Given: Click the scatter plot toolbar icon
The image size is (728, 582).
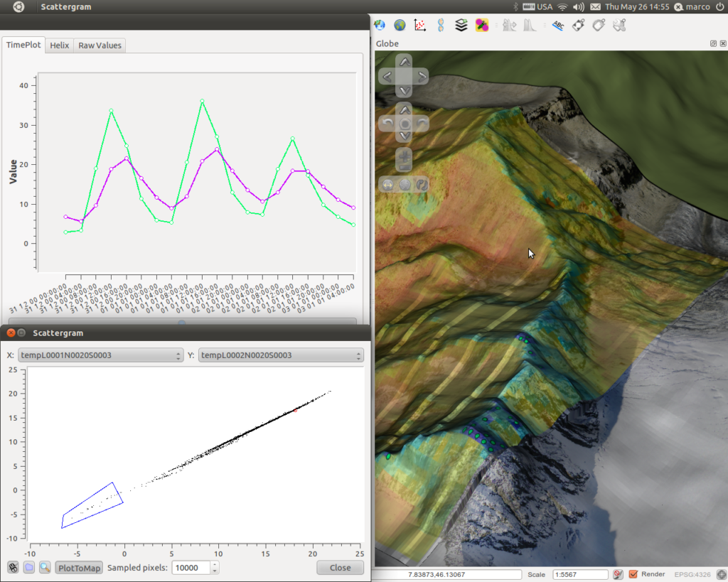Looking at the screenshot, I should pos(419,25).
